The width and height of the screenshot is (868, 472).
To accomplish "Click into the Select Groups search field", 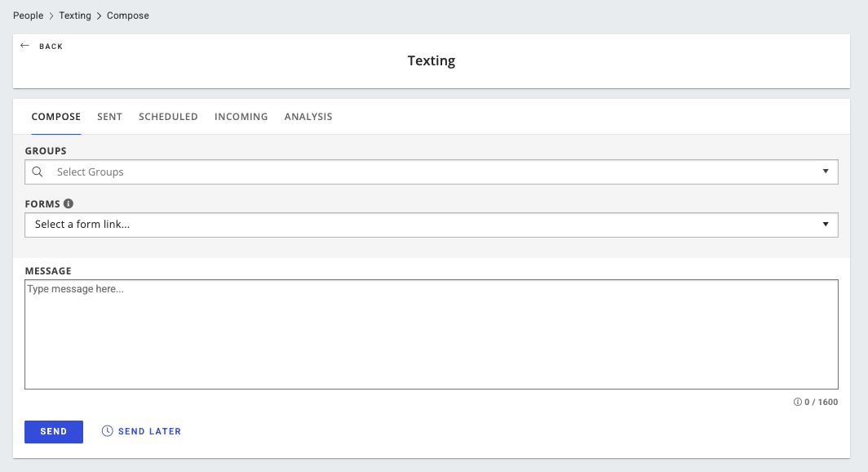I will (x=432, y=171).
